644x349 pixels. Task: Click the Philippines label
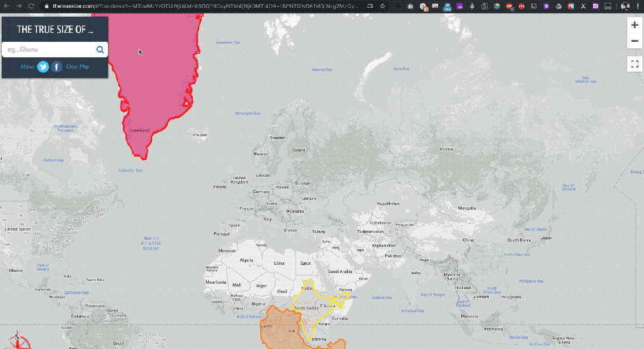510,297
